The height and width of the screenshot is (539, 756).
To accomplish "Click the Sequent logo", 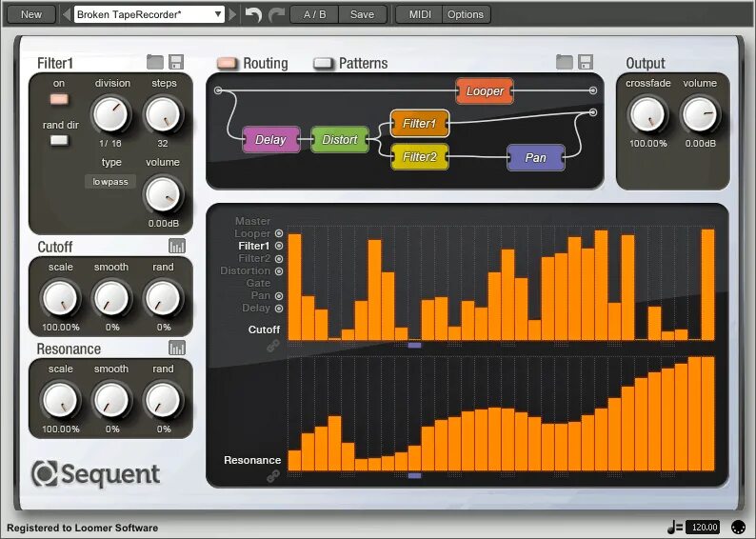I will (95, 474).
